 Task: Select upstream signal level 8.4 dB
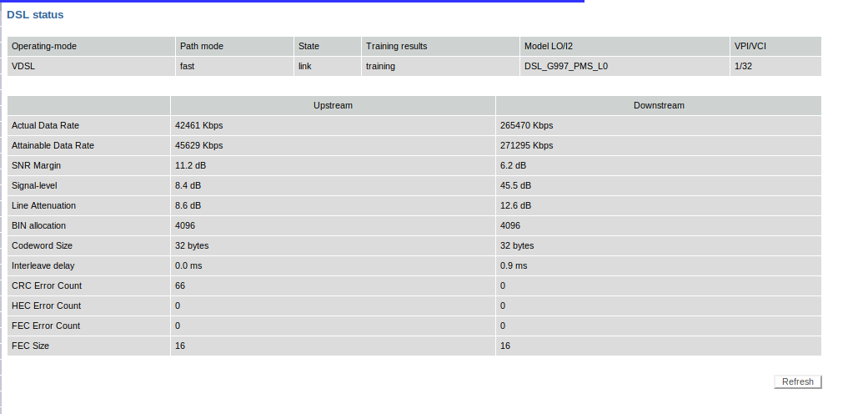[x=188, y=185]
